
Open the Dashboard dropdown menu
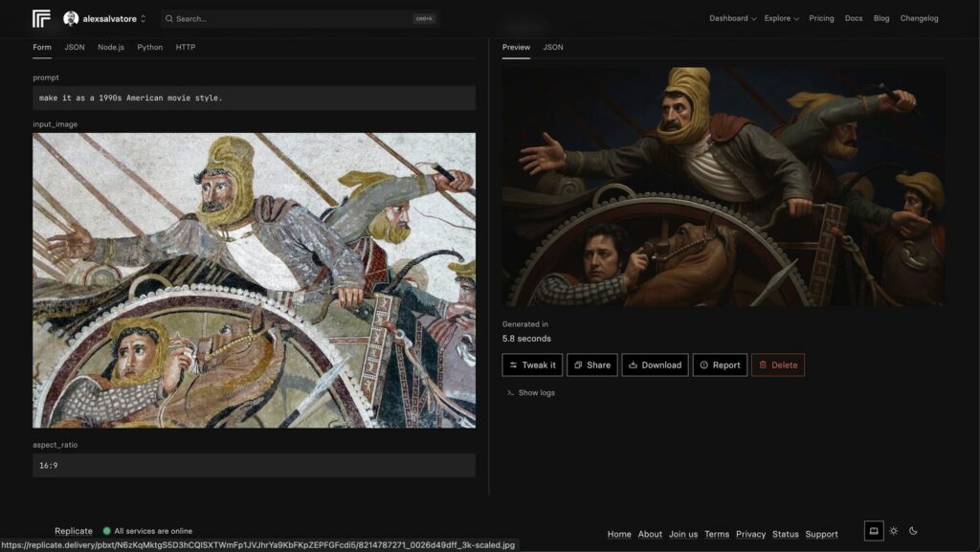(732, 18)
